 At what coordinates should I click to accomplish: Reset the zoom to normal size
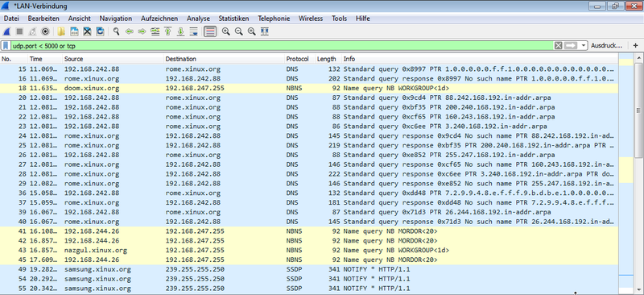click(251, 31)
